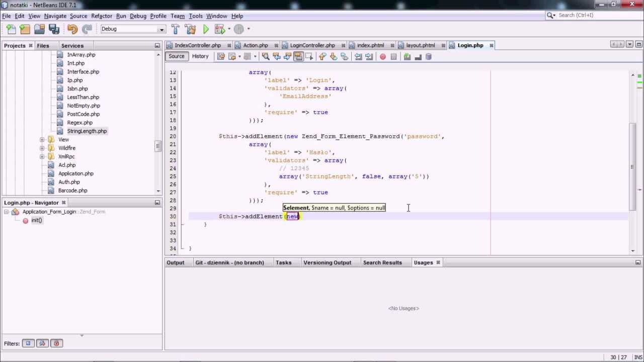Toggle Rectangular Selection icon
This screenshot has width=644, height=362.
click(309, 57)
